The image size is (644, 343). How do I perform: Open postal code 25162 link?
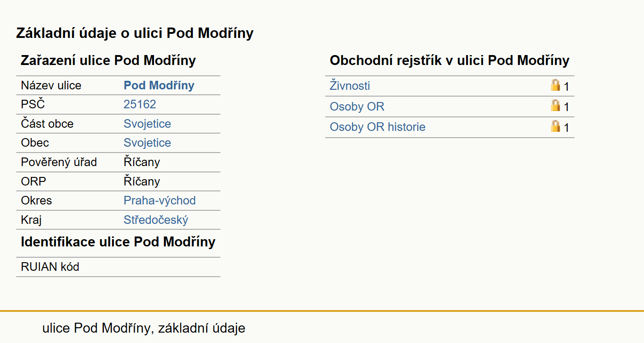click(x=140, y=104)
